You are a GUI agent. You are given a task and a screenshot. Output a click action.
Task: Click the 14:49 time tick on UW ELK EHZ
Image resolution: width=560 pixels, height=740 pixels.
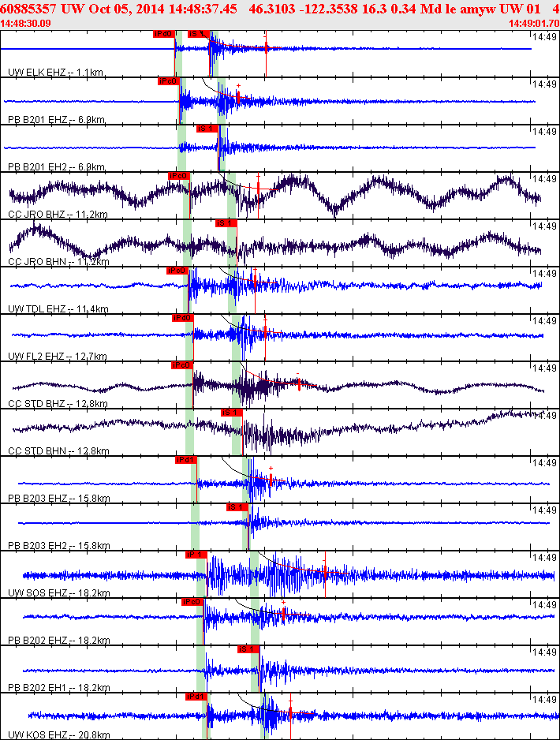(544, 37)
